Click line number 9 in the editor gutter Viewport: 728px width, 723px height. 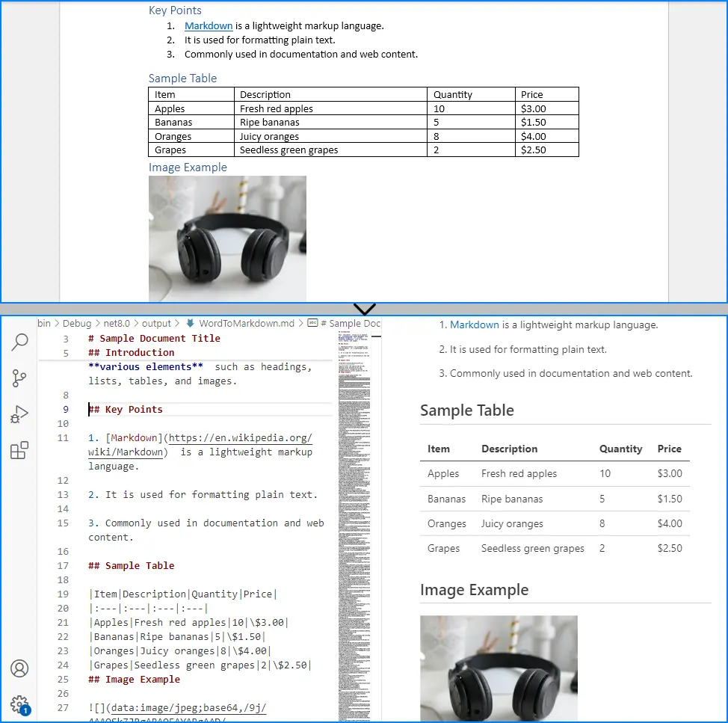click(65, 409)
